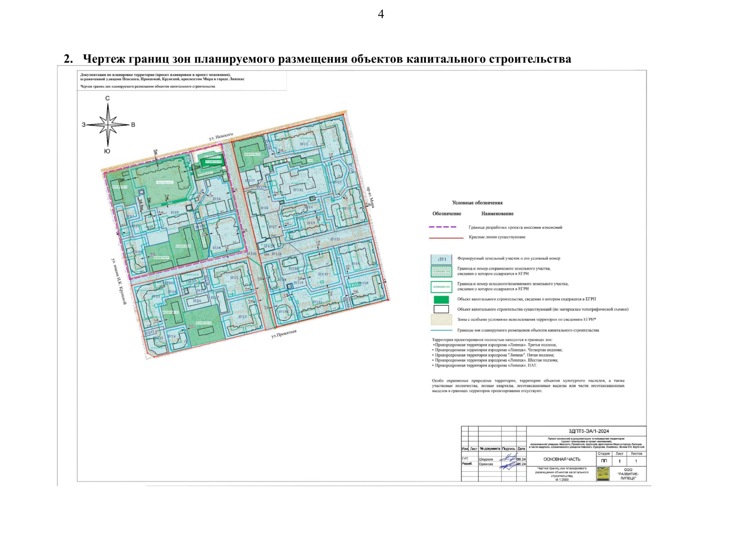Viewport: 756px width, 535px height.
Task: Click the solid green legend color swatch
Action: click(441, 299)
